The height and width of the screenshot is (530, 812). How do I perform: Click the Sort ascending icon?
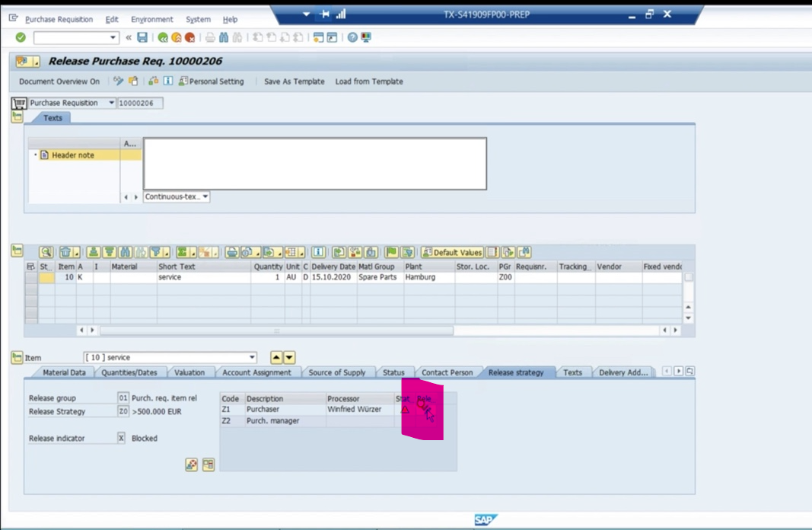pyautogui.click(x=93, y=252)
